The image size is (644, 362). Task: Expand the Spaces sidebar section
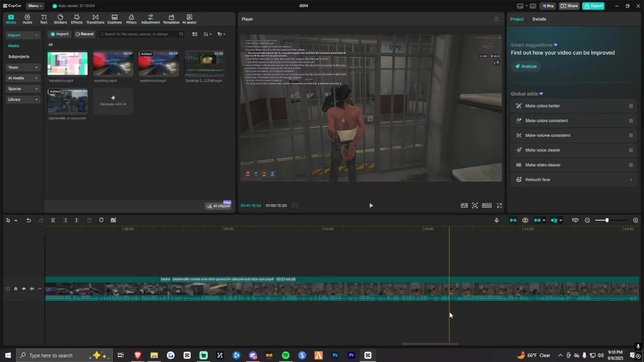[x=23, y=89]
